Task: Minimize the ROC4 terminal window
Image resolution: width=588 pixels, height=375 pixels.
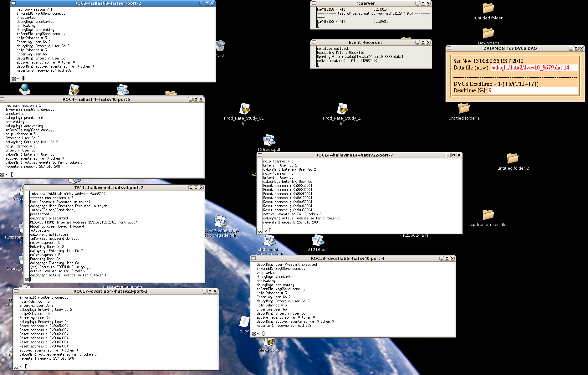Action: click(190, 99)
